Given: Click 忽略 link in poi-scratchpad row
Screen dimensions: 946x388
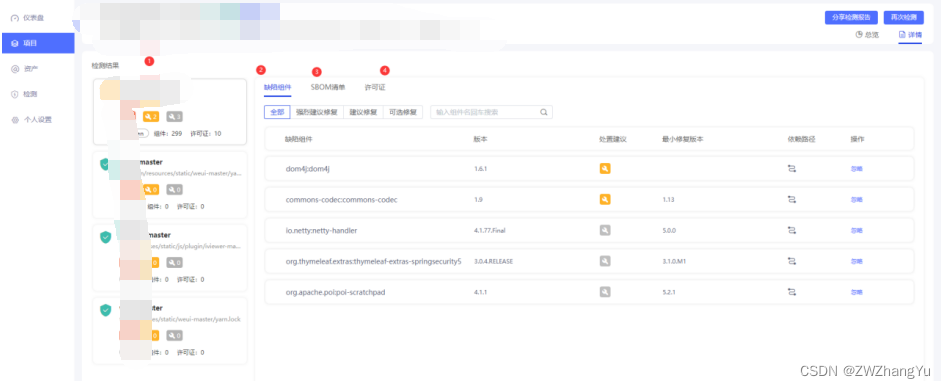Looking at the screenshot, I should 857,292.
